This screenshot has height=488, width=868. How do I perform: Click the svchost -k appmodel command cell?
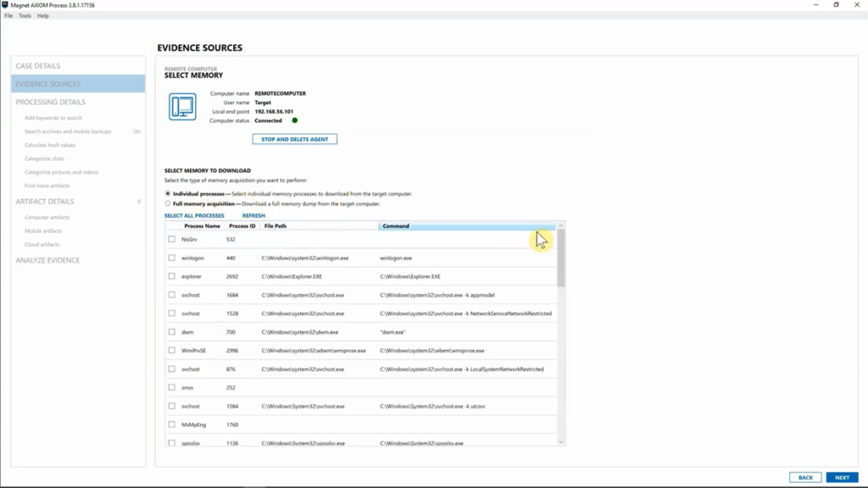437,295
